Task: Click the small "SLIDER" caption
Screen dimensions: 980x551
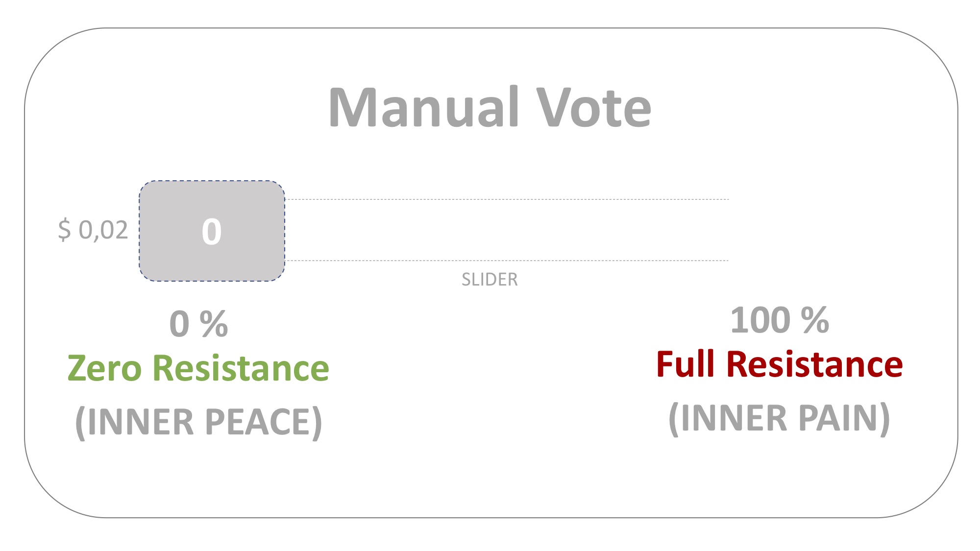Action: point(490,280)
